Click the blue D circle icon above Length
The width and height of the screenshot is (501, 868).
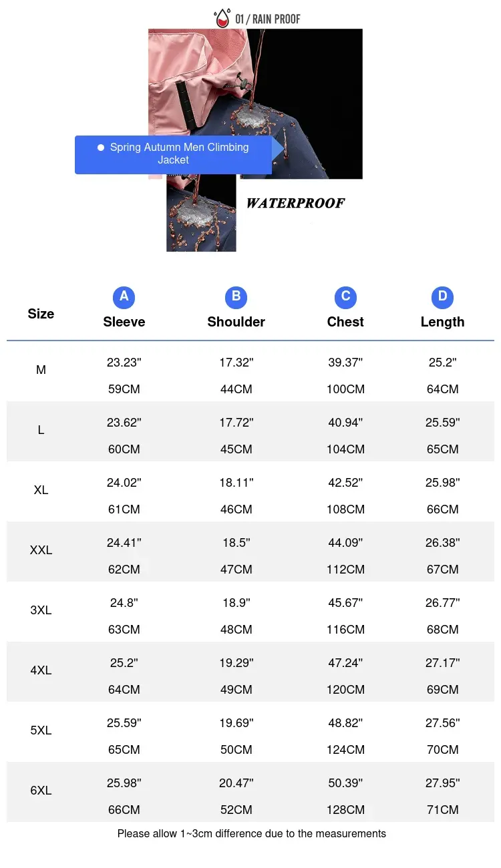(442, 296)
